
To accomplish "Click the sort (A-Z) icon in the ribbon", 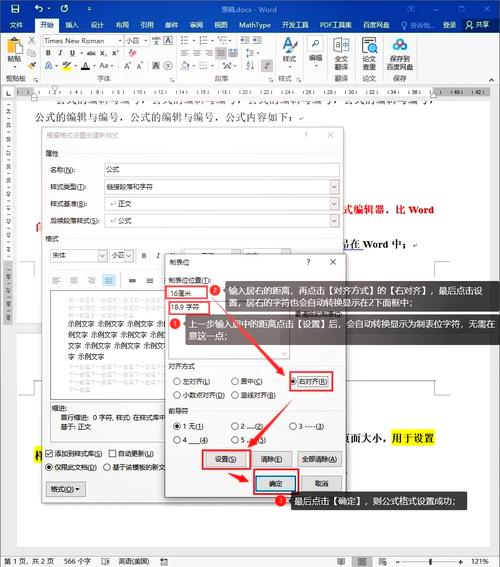I will pos(250,65).
